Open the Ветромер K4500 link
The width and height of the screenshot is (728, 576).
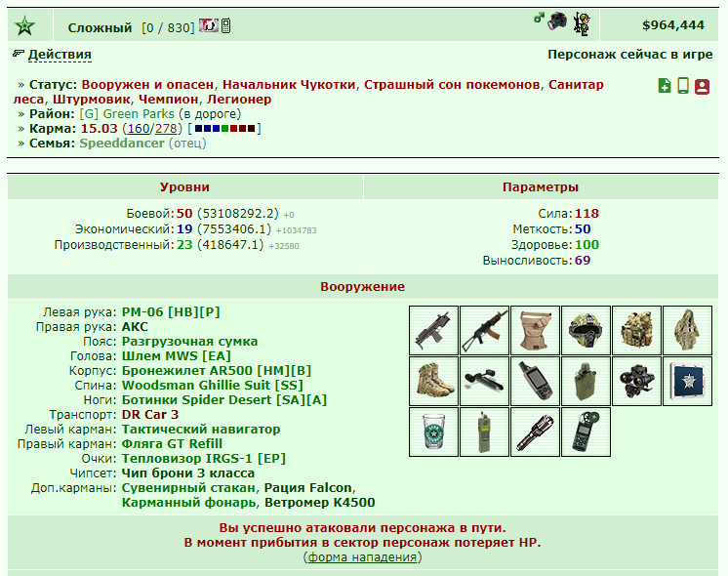[x=319, y=503]
